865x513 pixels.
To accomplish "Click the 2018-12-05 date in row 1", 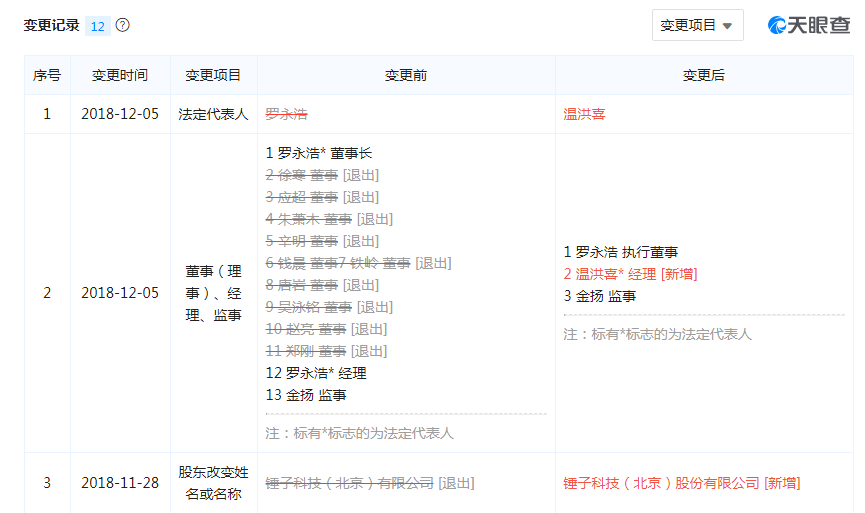I will (x=120, y=114).
